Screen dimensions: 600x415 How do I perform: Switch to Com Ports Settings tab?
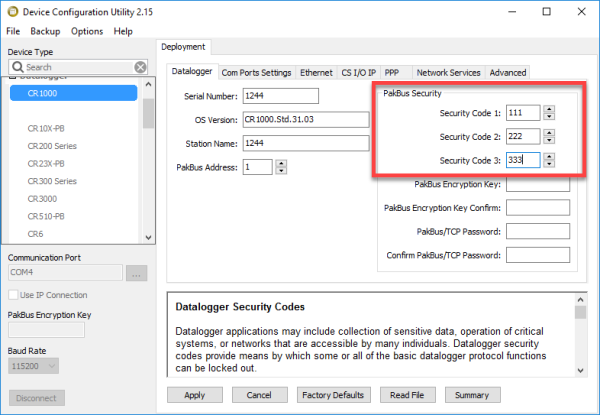pyautogui.click(x=256, y=73)
